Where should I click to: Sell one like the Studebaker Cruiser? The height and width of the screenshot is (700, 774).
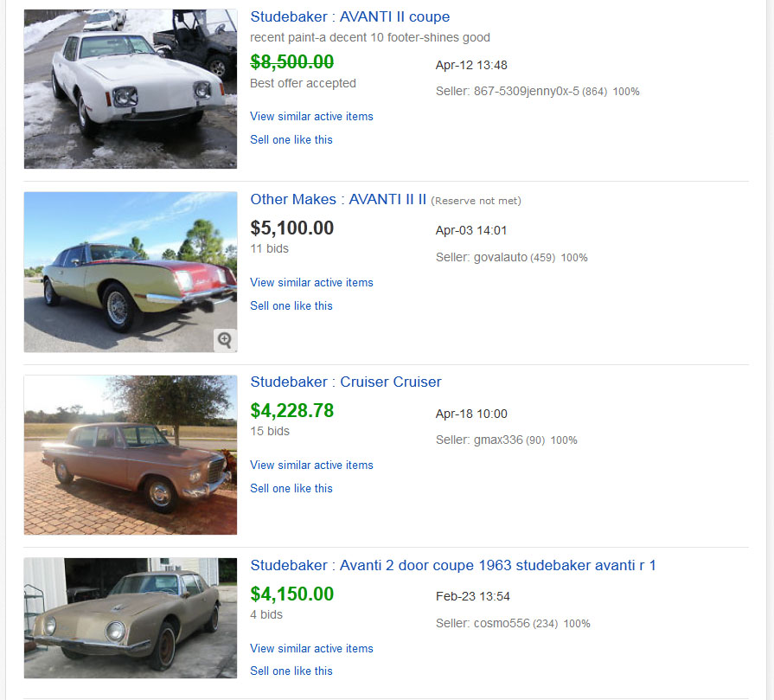[291, 488]
